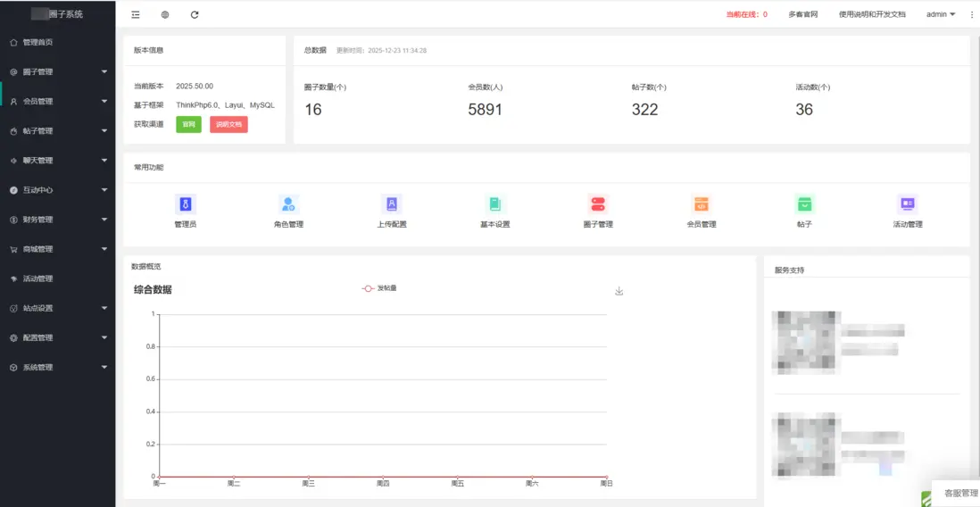The width and height of the screenshot is (980, 507).
Task: Expand the 商城管理 sidebar arrow
Action: click(104, 249)
